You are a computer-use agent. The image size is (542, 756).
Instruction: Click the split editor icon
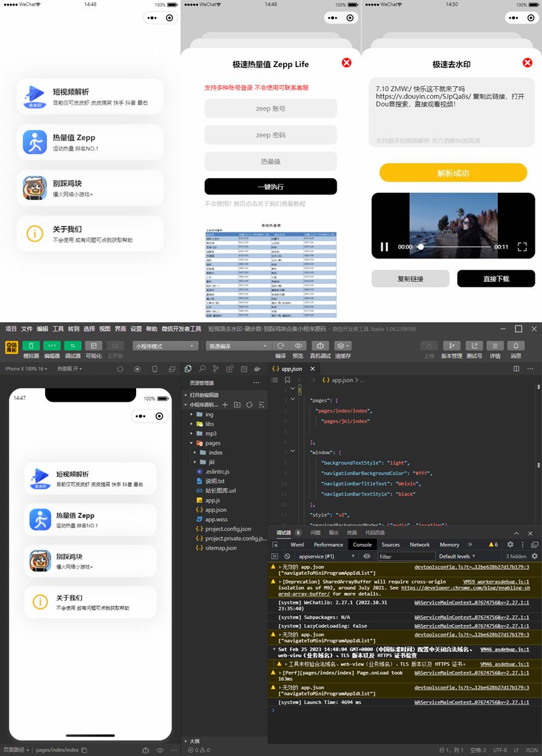pyautogui.click(x=516, y=369)
